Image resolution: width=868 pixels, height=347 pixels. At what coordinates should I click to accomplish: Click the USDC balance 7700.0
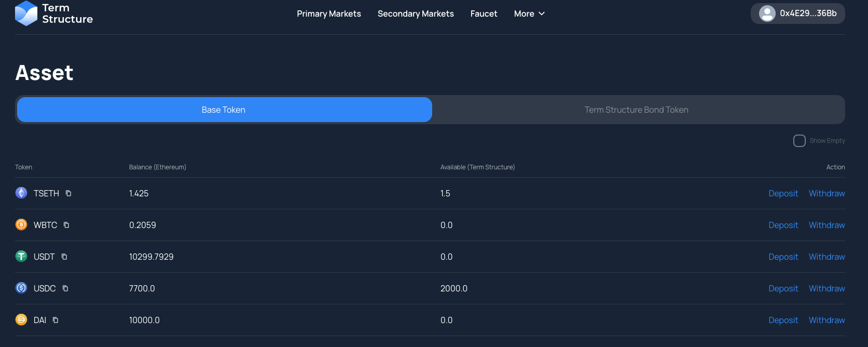[142, 288]
